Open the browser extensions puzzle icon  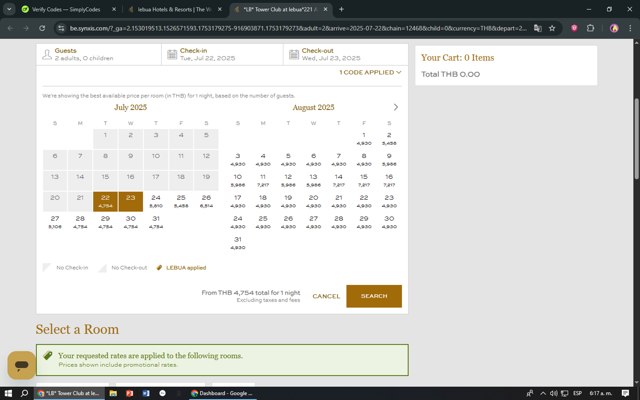[x=590, y=28]
